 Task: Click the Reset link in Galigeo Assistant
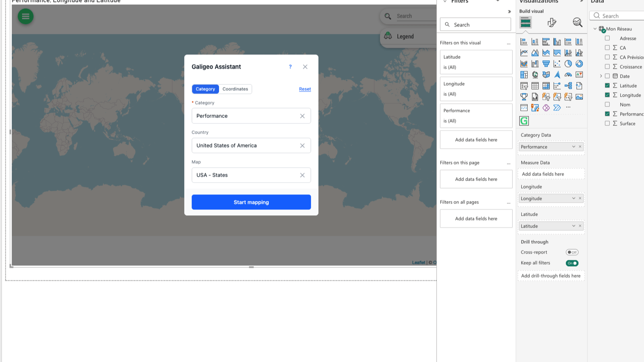[305, 89]
